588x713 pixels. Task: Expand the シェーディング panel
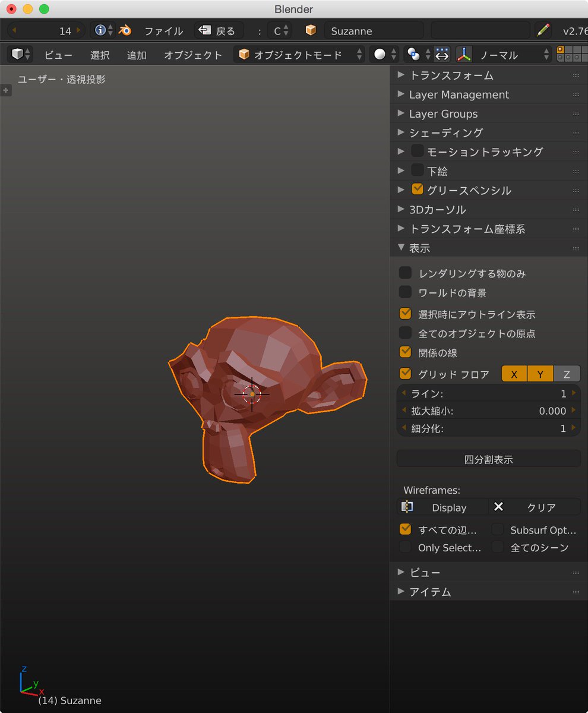(401, 132)
